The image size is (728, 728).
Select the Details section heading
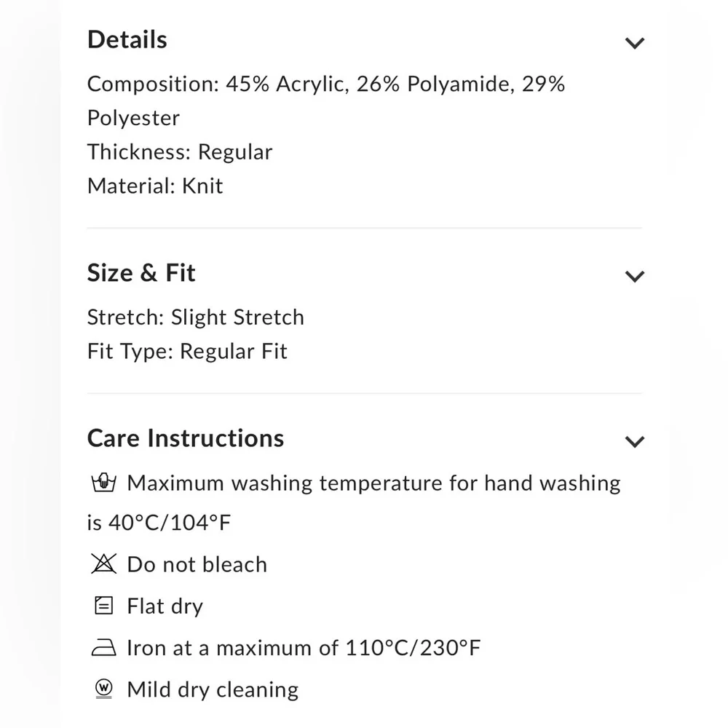point(127,40)
